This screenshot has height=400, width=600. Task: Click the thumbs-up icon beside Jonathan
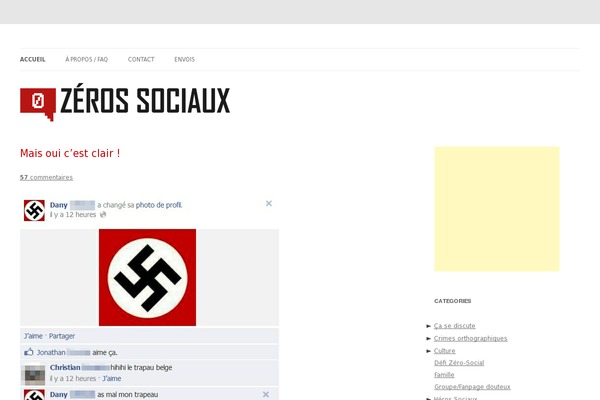coord(29,352)
